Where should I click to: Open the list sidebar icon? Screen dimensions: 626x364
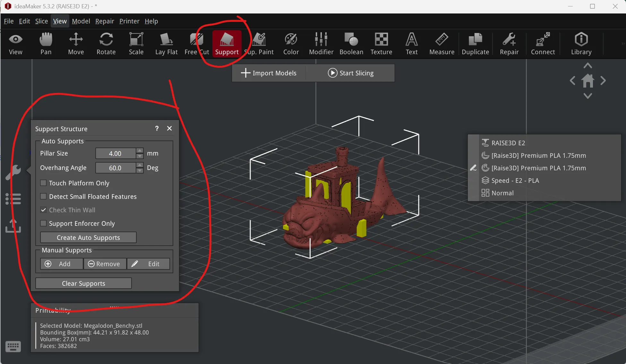coord(13,199)
